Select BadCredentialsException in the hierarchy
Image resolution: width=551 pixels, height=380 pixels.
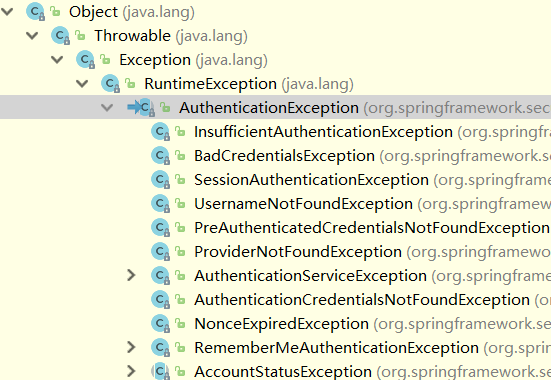click(x=284, y=156)
